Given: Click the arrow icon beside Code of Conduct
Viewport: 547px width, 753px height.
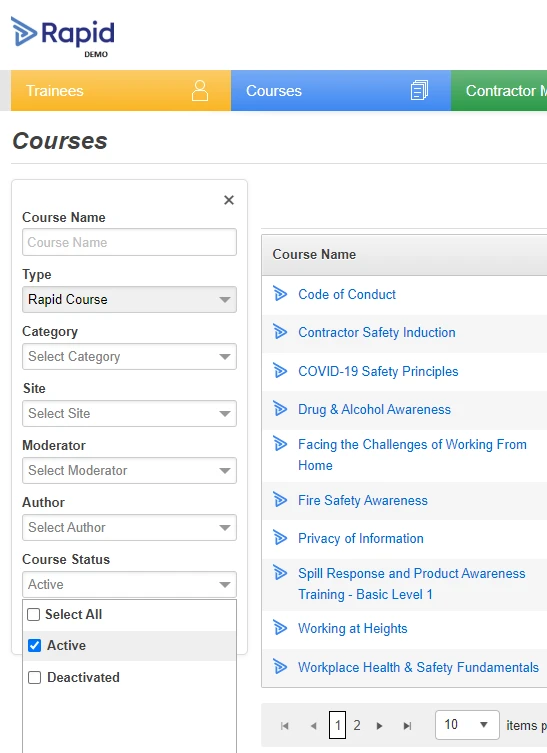Looking at the screenshot, I should (x=280, y=293).
